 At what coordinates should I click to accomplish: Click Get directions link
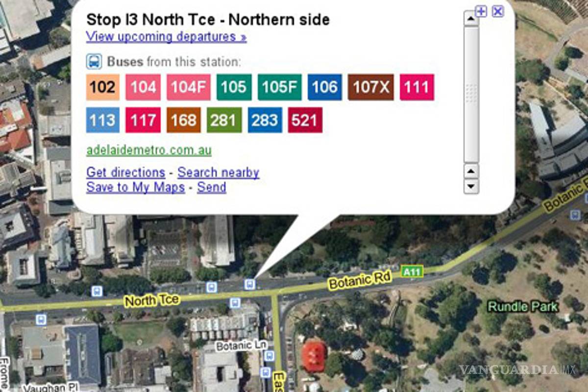coord(125,172)
